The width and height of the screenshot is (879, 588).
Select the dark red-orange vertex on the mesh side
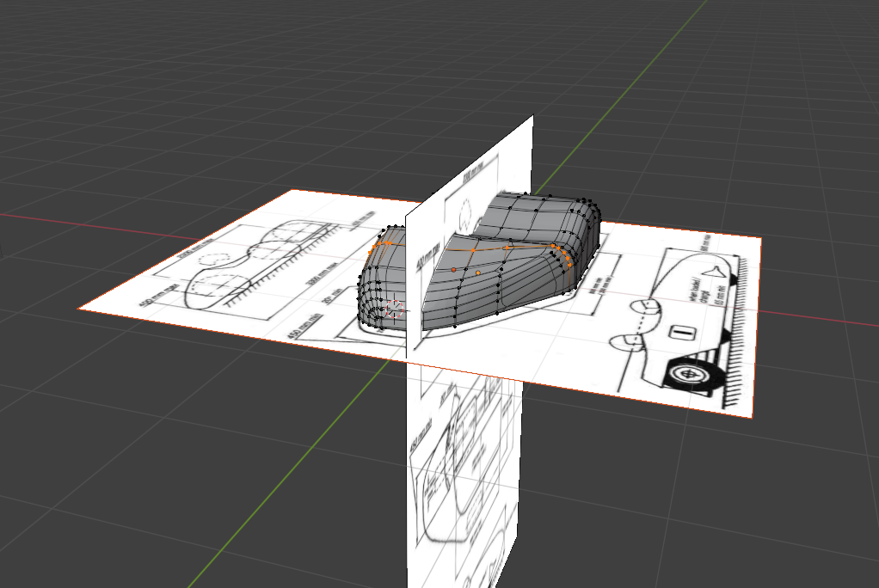click(x=453, y=270)
